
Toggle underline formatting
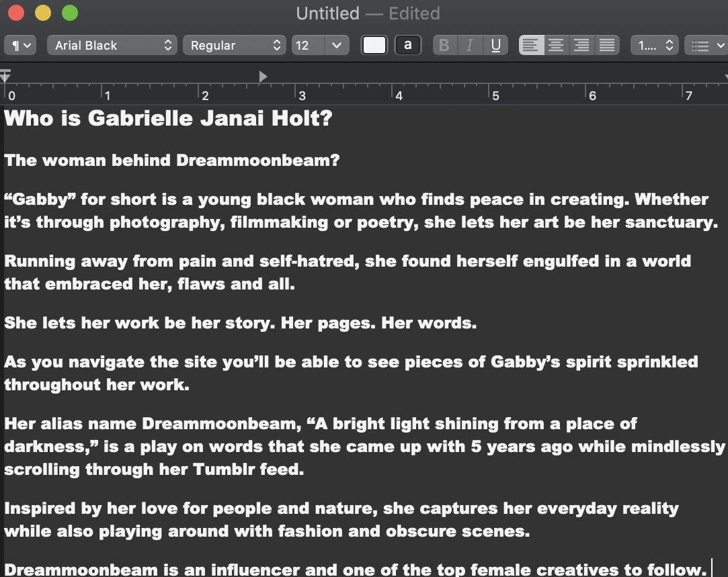(x=495, y=45)
